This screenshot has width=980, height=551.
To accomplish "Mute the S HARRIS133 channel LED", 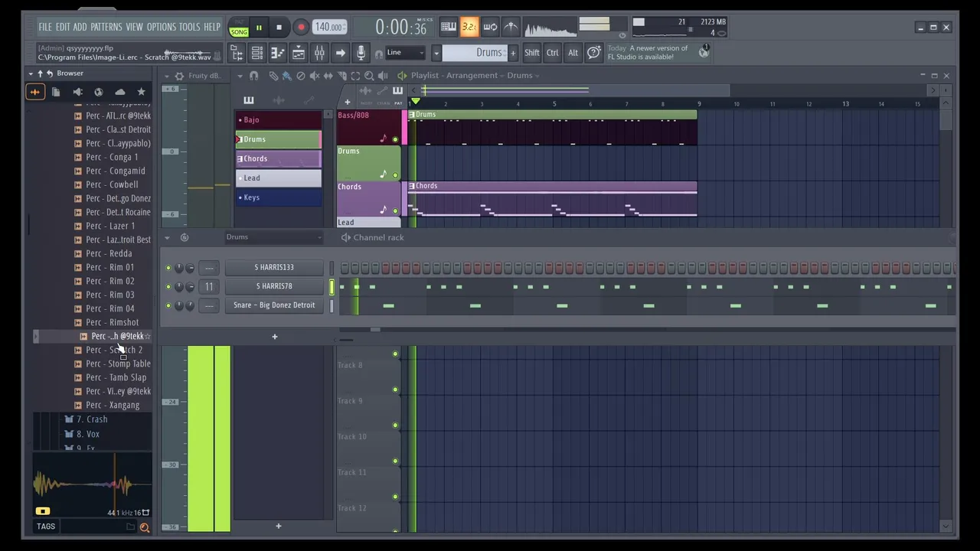I will (x=168, y=268).
